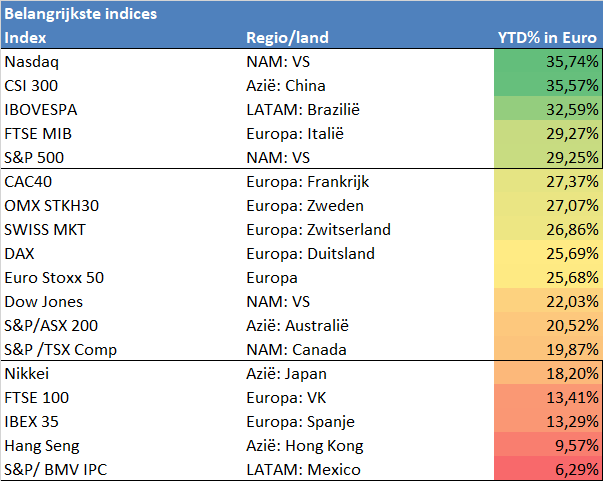The width and height of the screenshot is (603, 481).
Task: Select the CSI 300 row label
Action: 31,85
